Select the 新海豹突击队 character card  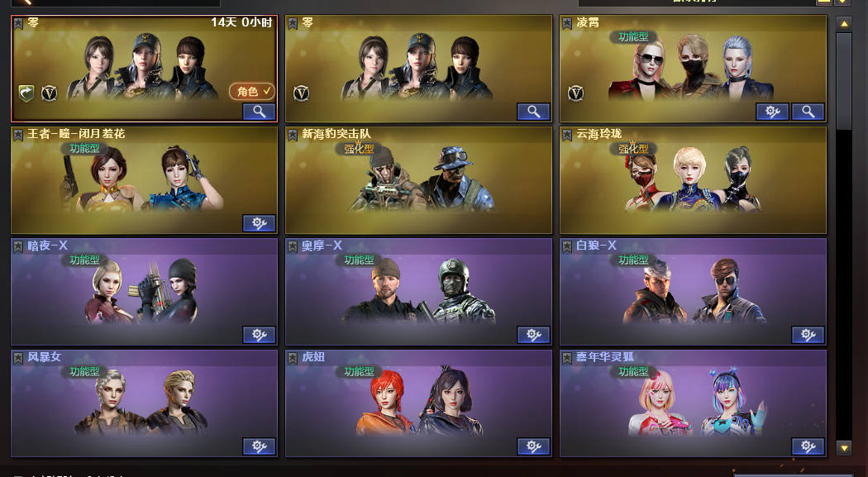click(418, 180)
